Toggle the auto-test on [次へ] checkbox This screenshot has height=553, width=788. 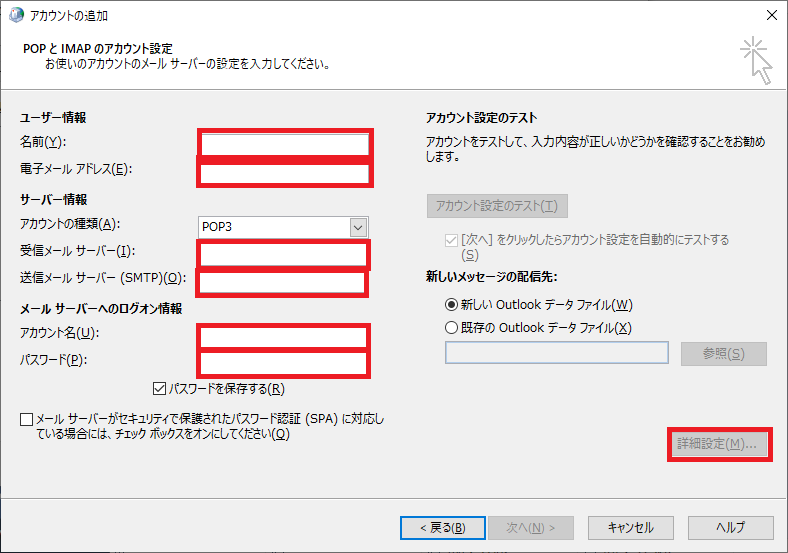(451, 240)
